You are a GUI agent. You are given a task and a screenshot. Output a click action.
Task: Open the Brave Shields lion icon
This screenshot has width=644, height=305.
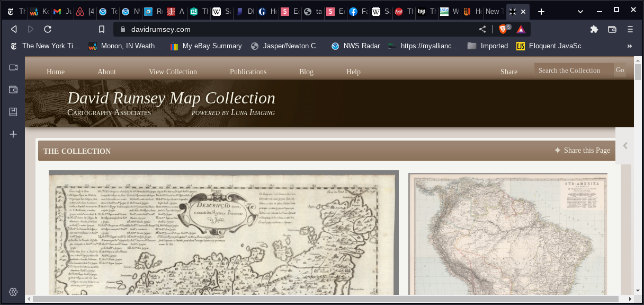click(504, 29)
